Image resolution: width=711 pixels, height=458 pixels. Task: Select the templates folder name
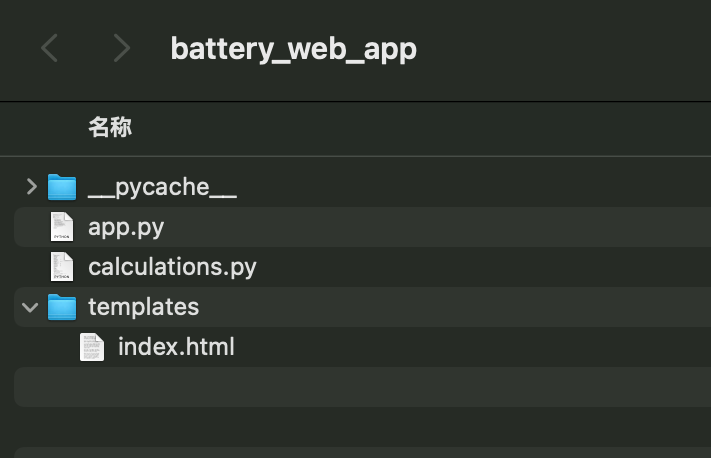tap(143, 307)
